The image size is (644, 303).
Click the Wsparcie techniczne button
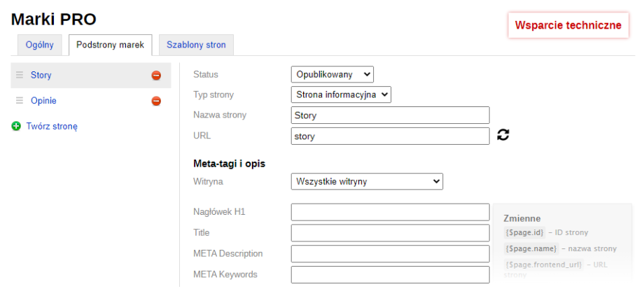pyautogui.click(x=568, y=25)
